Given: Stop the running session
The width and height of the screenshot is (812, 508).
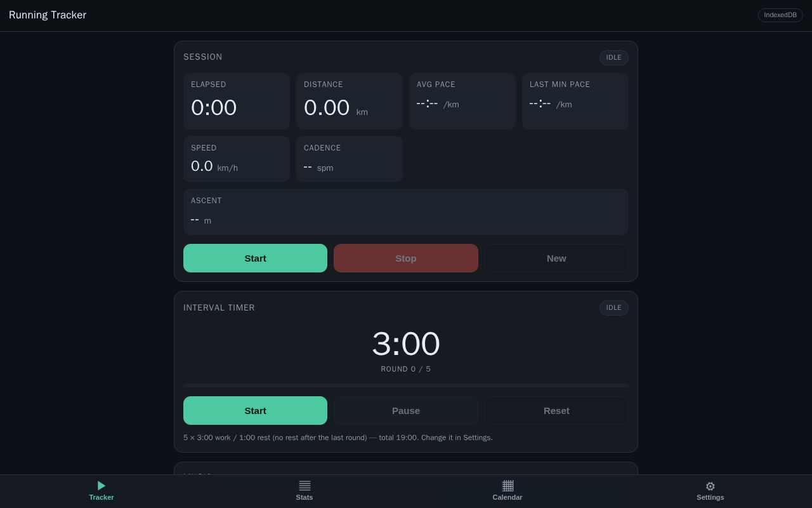Looking at the screenshot, I should coord(406,258).
